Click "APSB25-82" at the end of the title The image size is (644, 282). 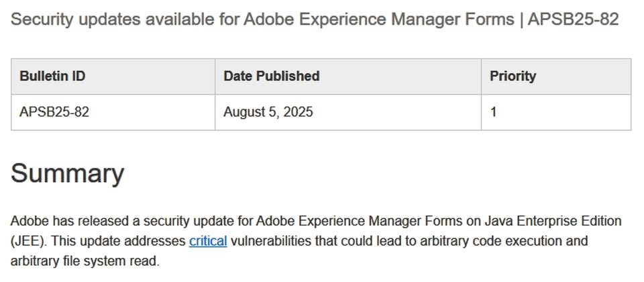pos(573,19)
